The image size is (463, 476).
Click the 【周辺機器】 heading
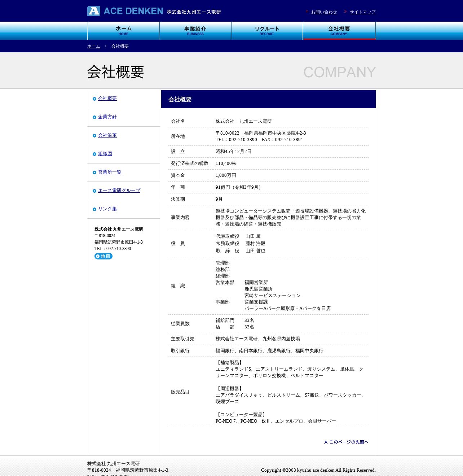point(230,389)
